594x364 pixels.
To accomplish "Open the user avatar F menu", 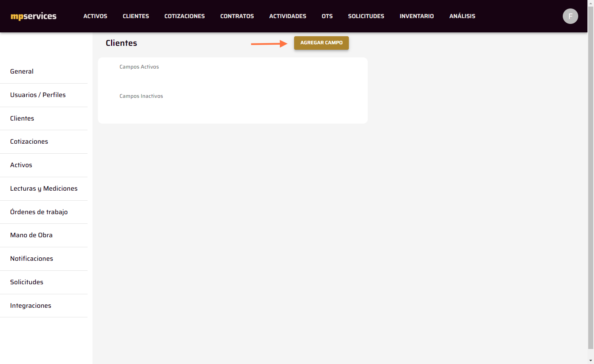I will [x=570, y=16].
